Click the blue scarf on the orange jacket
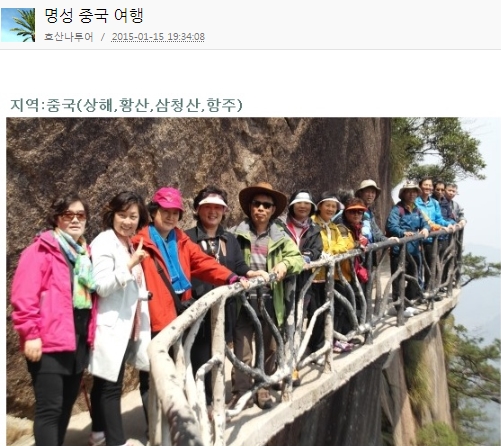This screenshot has width=501, height=446. pos(171,258)
